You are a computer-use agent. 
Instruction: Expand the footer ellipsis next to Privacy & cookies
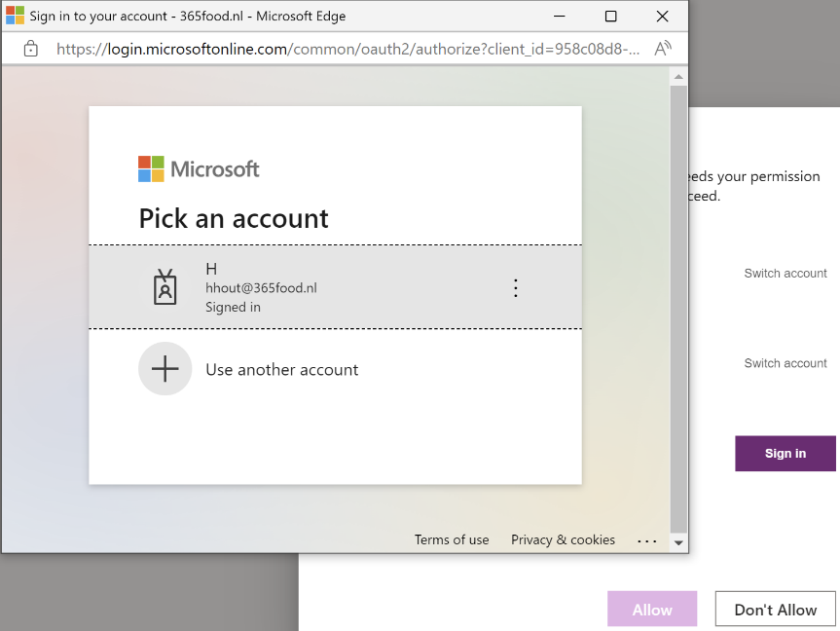pyautogui.click(x=647, y=540)
